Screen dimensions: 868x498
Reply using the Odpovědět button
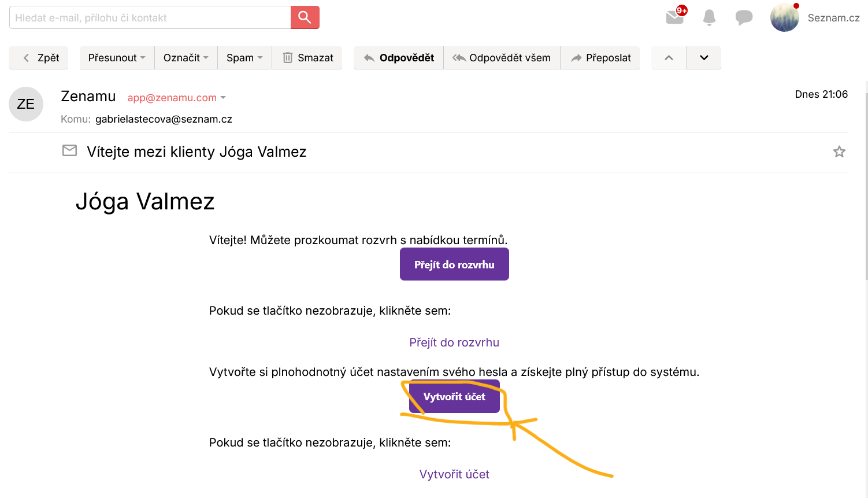click(x=399, y=58)
